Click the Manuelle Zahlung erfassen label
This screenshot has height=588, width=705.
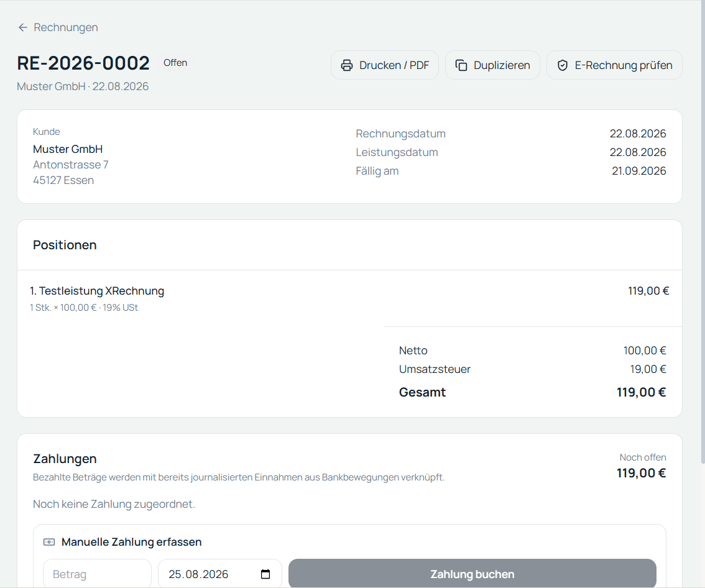[x=131, y=542]
